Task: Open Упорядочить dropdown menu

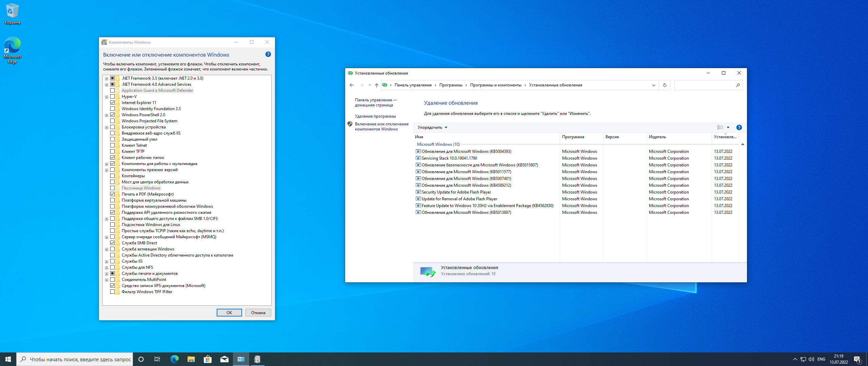Action: [432, 127]
